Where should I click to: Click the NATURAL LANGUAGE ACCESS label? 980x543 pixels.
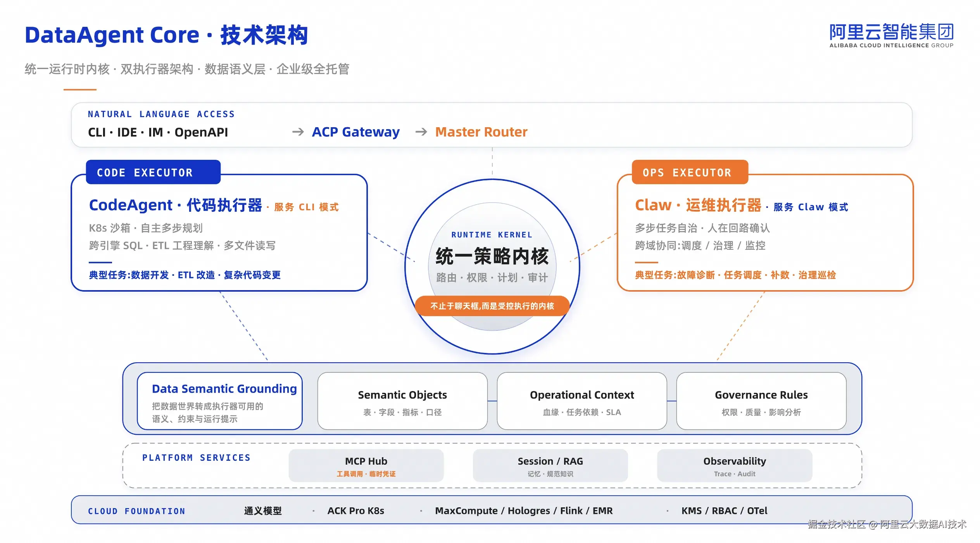[x=161, y=114]
